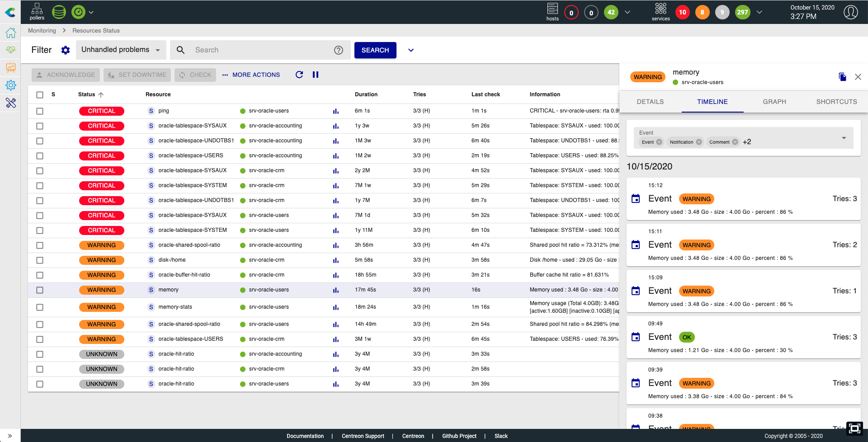The image size is (868, 442).
Task: Toggle the select-all checkbox in header
Action: 40,95
